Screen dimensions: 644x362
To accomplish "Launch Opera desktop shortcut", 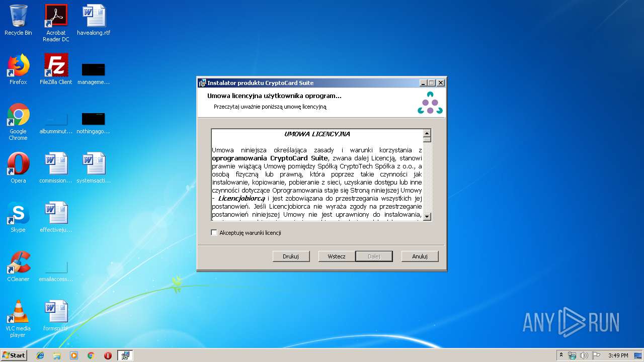I will [18, 168].
